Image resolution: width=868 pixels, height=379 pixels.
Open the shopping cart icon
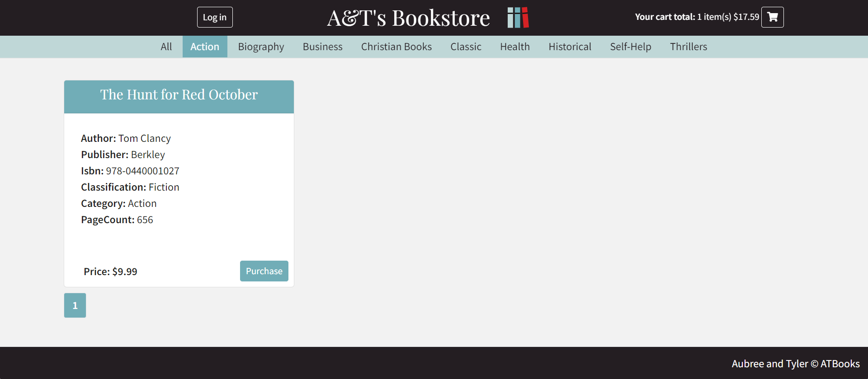pos(772,17)
